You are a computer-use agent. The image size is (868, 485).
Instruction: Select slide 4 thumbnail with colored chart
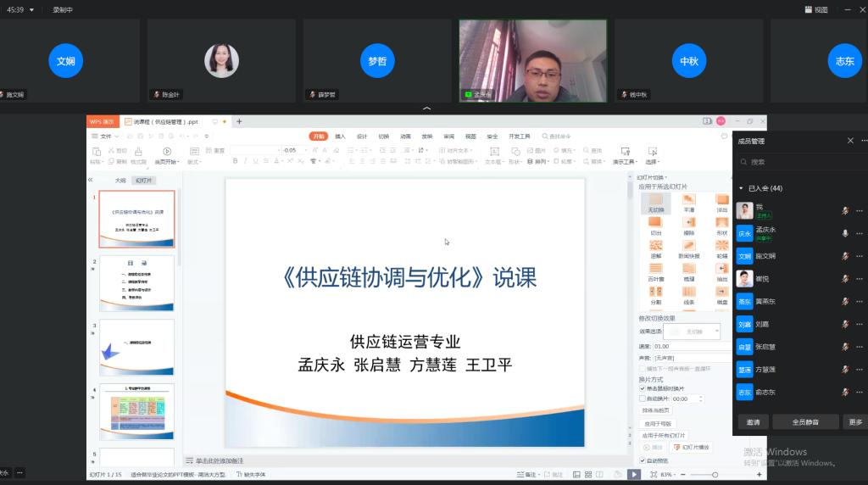point(136,411)
